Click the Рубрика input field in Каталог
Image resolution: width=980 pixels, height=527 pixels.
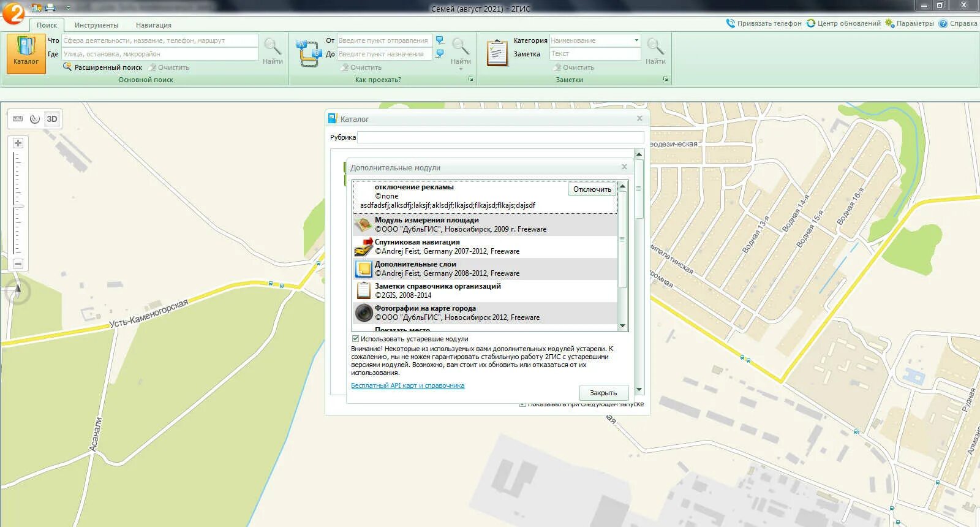click(500, 137)
